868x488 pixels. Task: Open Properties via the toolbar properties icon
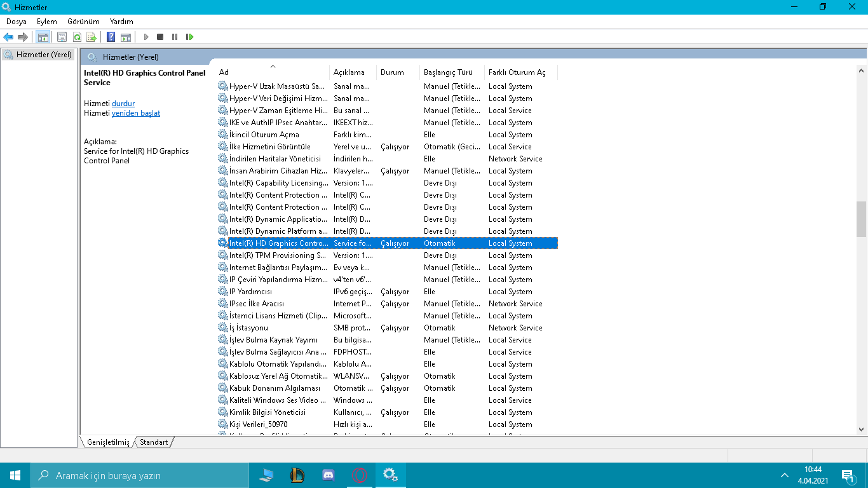[62, 37]
